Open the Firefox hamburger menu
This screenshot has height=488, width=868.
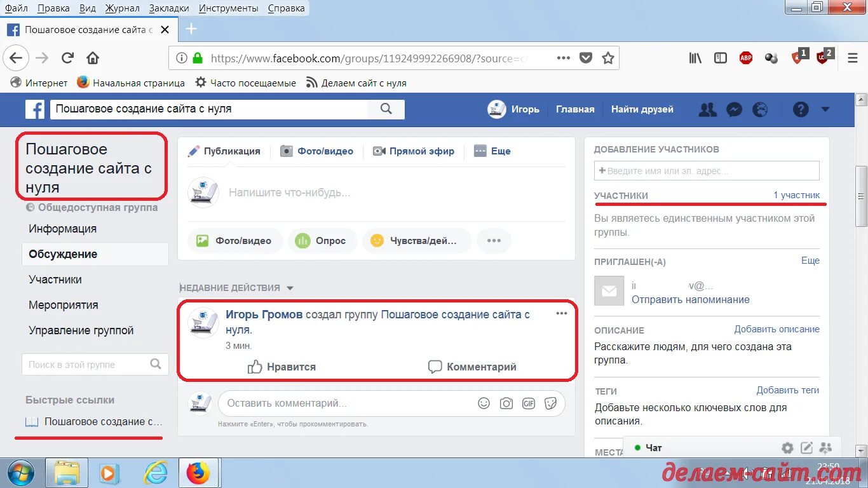pyautogui.click(x=853, y=58)
